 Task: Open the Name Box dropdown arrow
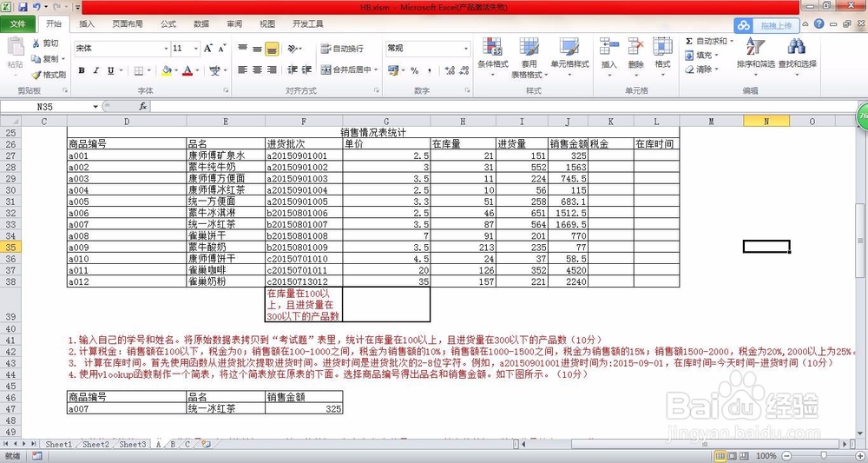coord(95,106)
